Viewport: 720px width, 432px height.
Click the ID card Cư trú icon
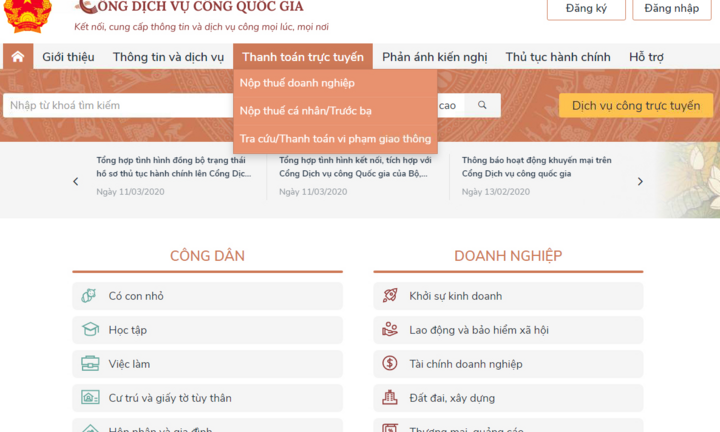click(90, 397)
